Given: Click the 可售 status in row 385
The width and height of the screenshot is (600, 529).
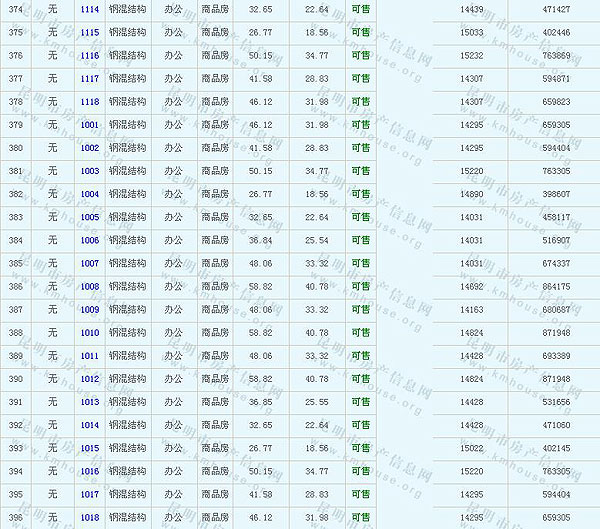Looking at the screenshot, I should pyautogui.click(x=360, y=263).
